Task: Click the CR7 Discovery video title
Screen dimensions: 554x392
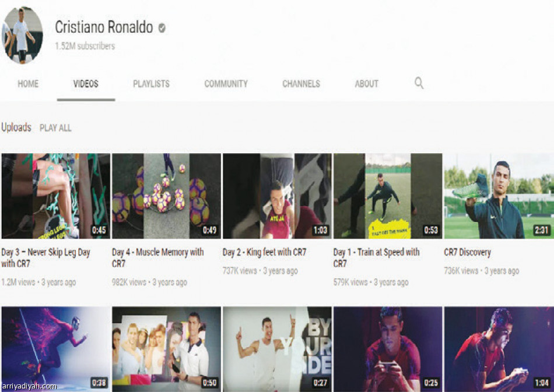Action: point(467,252)
